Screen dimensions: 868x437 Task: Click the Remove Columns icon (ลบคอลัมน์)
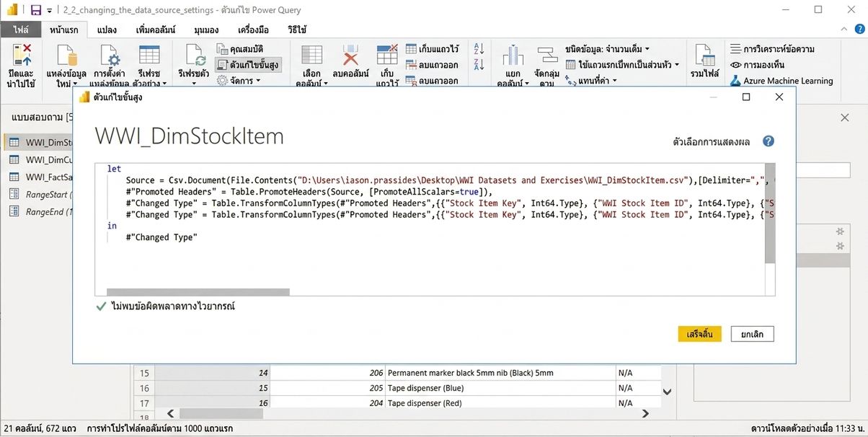(350, 56)
